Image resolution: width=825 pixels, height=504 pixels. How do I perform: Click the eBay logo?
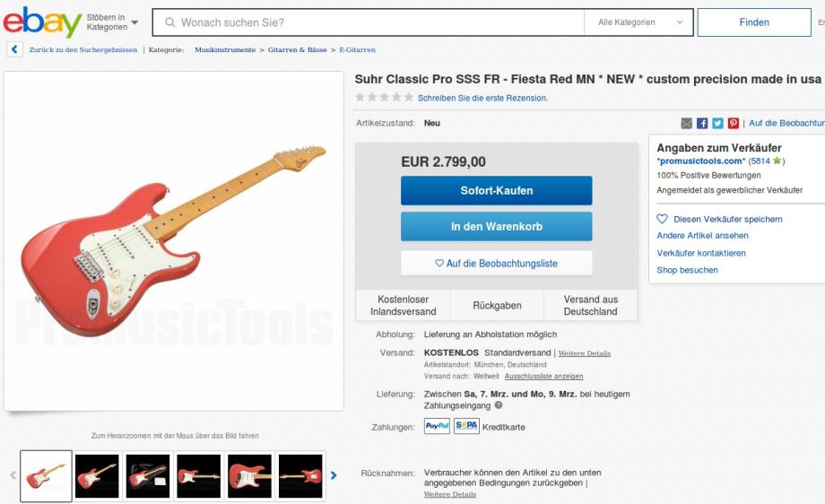pos(43,22)
